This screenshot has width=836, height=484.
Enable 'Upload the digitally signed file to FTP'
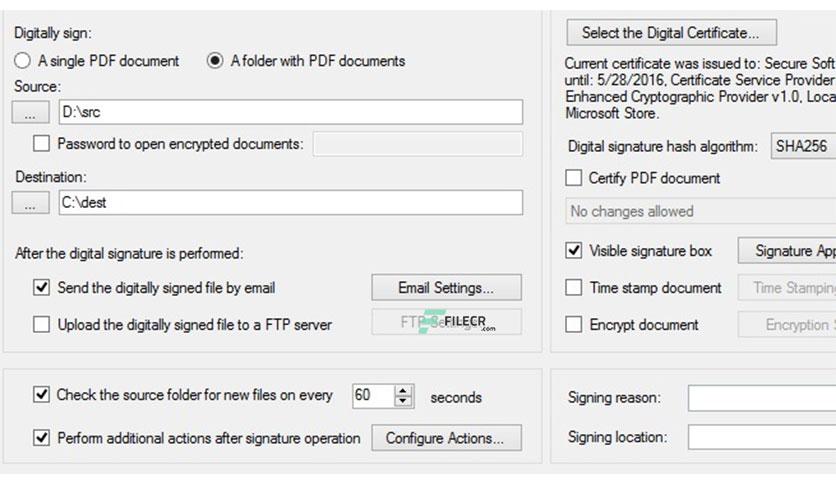point(41,324)
